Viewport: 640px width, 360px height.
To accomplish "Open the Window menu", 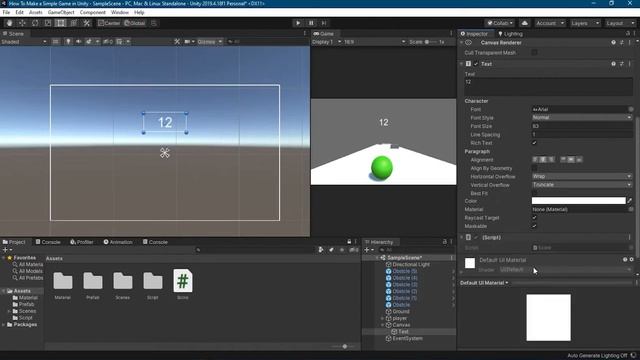I will tap(120, 12).
